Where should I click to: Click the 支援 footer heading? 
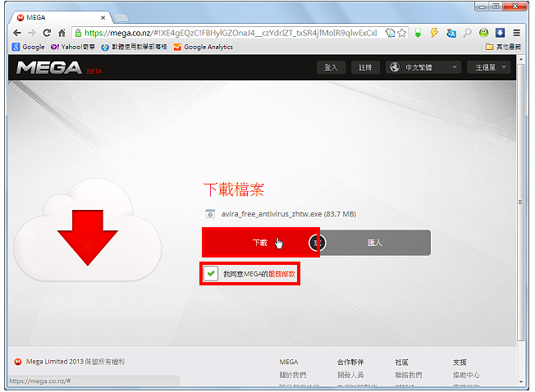point(460,362)
